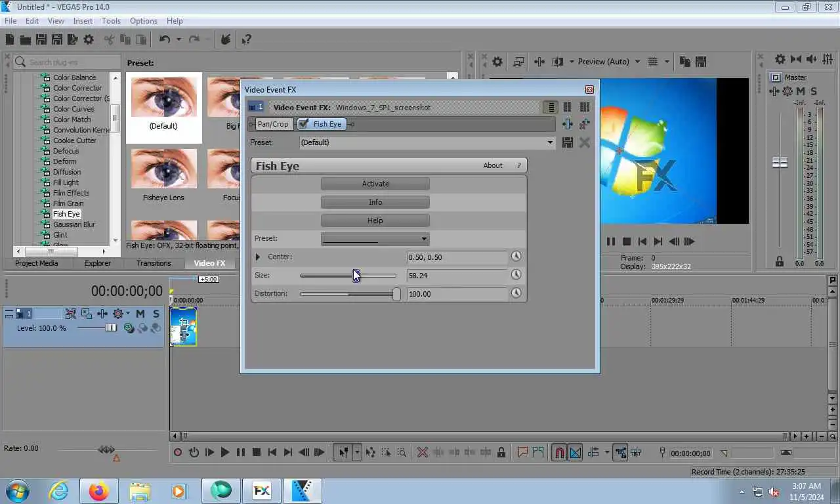Click animate clock icon for Center
This screenshot has height=504, width=840.
516,257
